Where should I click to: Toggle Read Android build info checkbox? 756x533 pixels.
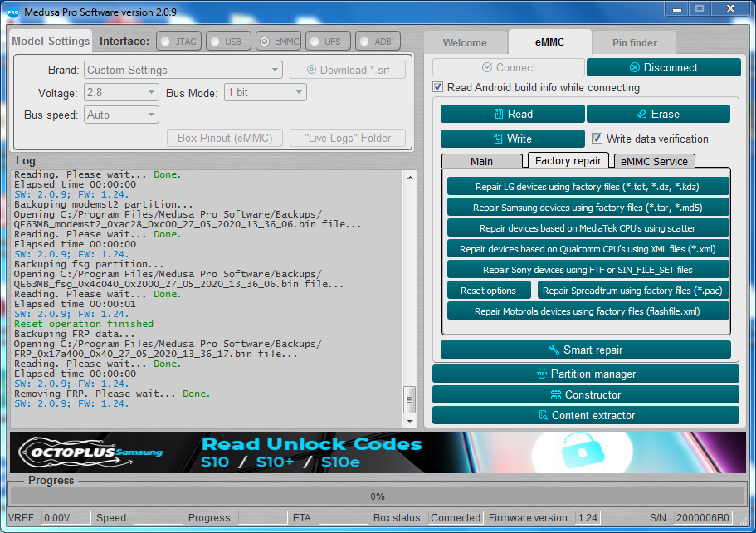click(x=438, y=87)
